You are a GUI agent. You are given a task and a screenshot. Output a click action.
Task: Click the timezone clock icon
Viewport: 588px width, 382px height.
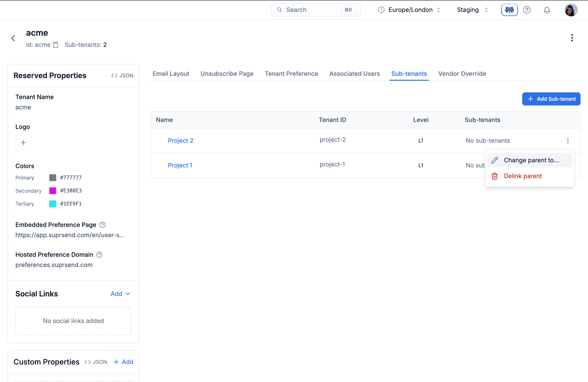click(381, 10)
